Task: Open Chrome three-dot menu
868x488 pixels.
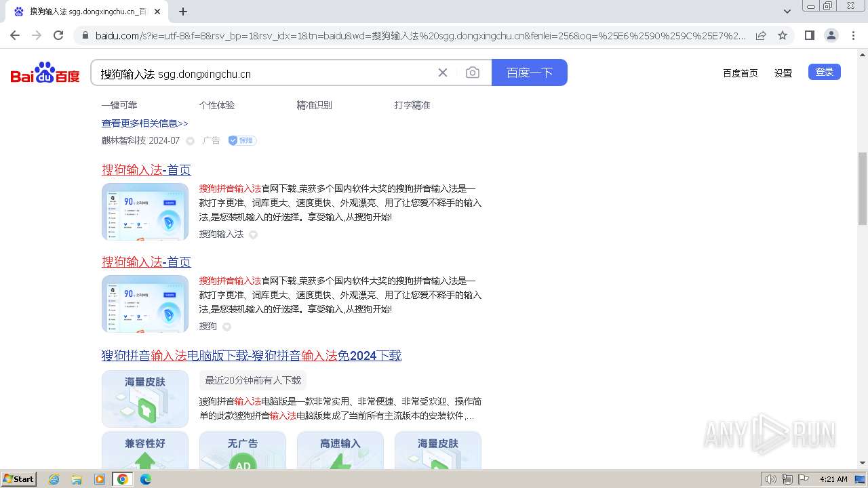Action: point(854,35)
